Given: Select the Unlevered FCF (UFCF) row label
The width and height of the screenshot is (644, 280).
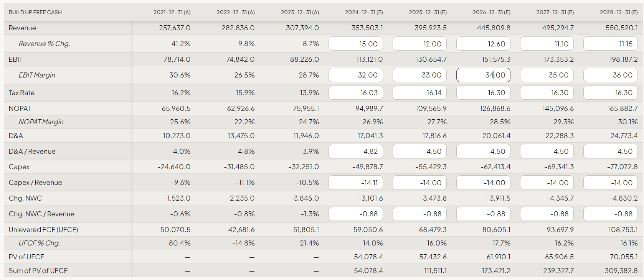Looking at the screenshot, I should tap(43, 230).
